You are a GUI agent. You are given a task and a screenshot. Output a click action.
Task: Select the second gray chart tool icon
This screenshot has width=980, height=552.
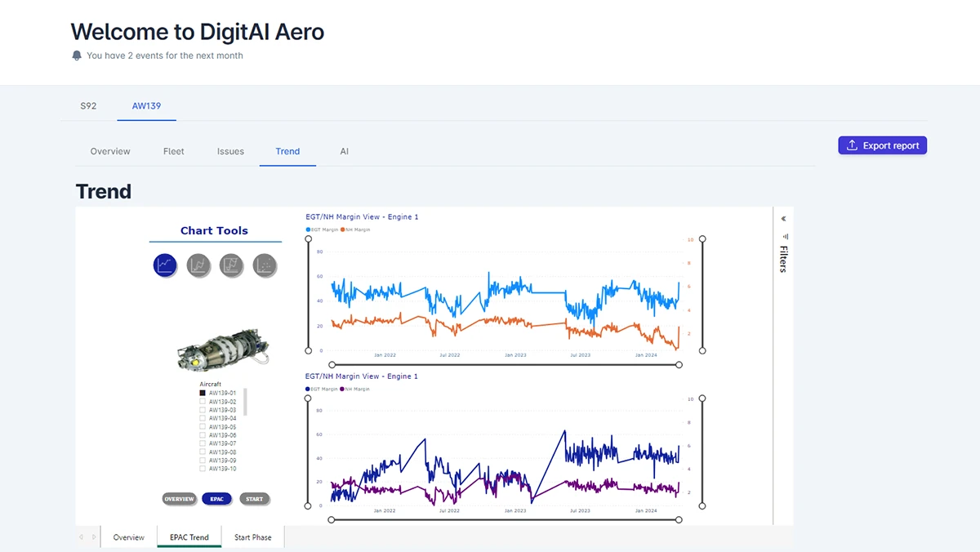point(199,265)
